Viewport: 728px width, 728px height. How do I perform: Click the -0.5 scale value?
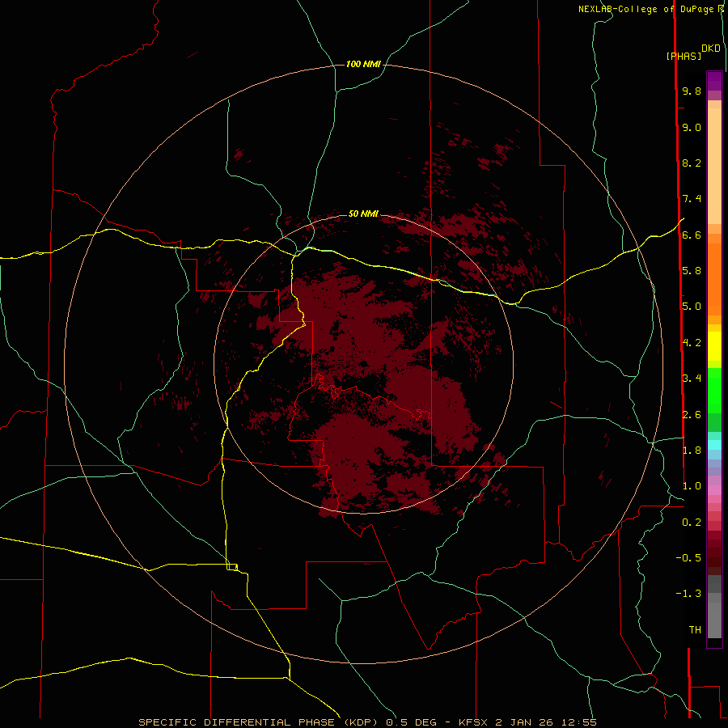[688, 558]
